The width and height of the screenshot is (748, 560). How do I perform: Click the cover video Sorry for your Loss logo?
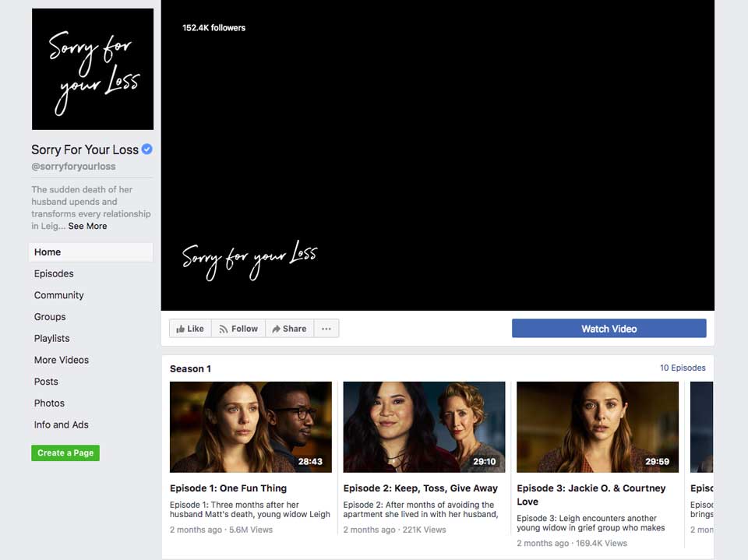coord(249,260)
